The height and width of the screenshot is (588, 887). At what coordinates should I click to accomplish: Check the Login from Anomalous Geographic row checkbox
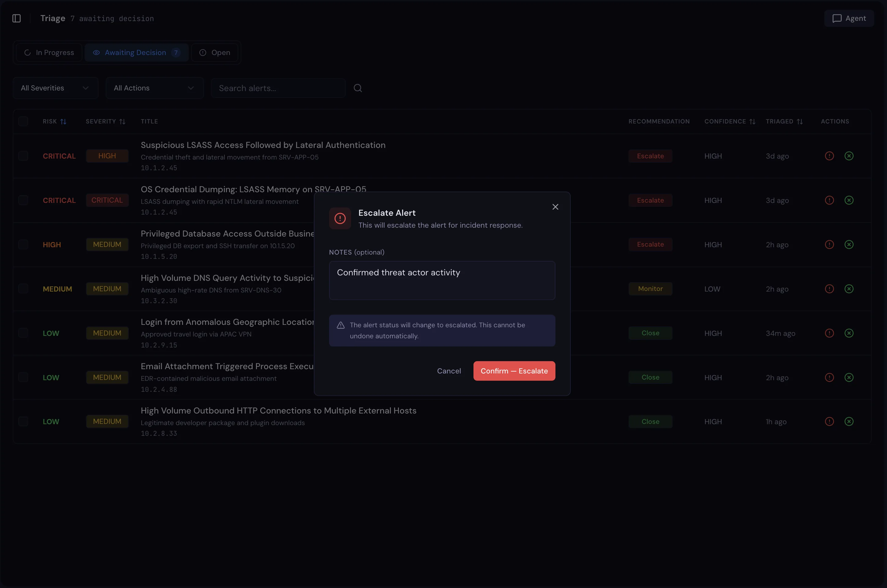[23, 333]
